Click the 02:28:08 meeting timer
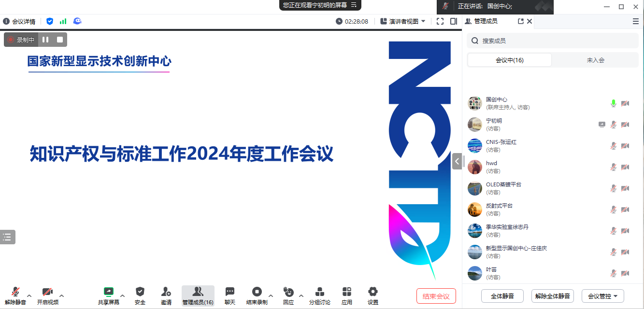Screen dimensions: 644x309 [x=352, y=21]
